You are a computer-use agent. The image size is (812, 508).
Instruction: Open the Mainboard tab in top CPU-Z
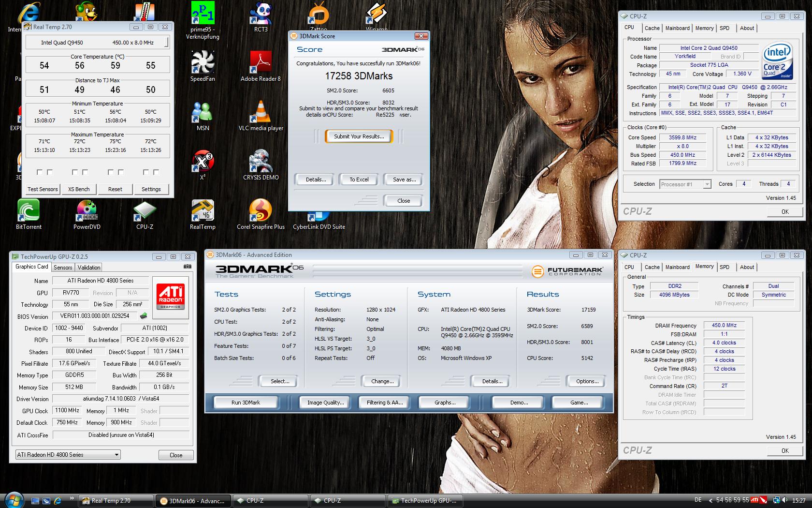tap(677, 28)
